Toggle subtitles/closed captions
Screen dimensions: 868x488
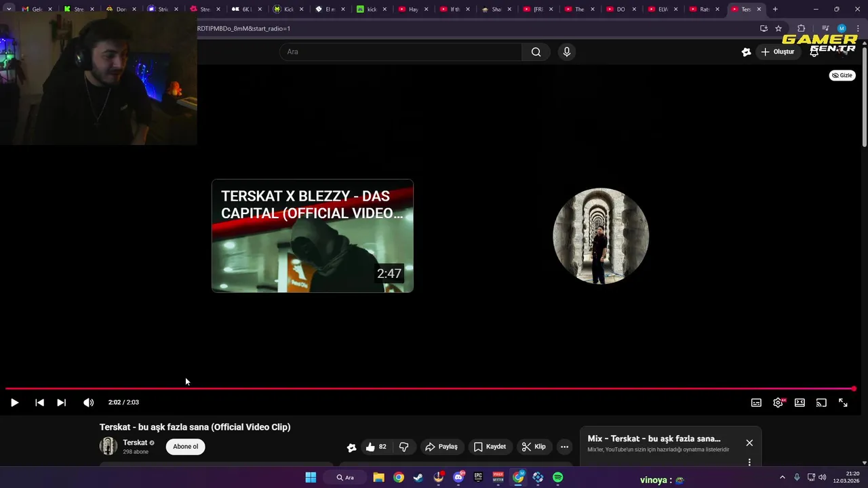[756, 403]
